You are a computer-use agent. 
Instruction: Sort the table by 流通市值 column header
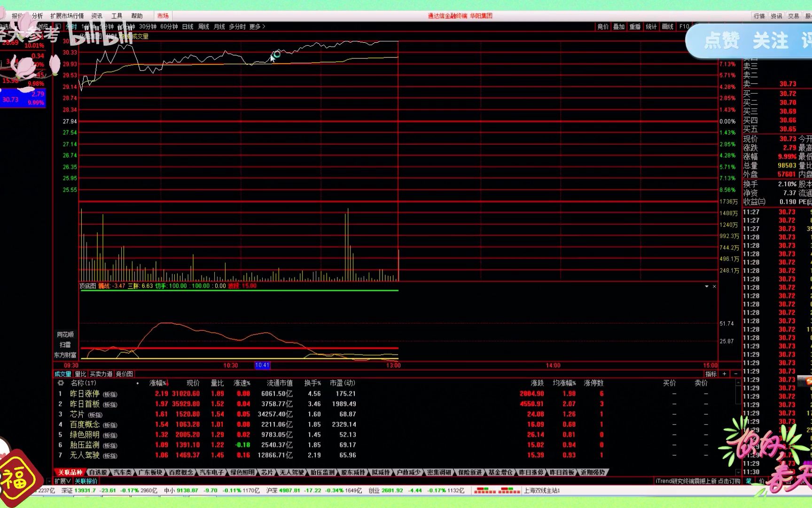pyautogui.click(x=280, y=383)
